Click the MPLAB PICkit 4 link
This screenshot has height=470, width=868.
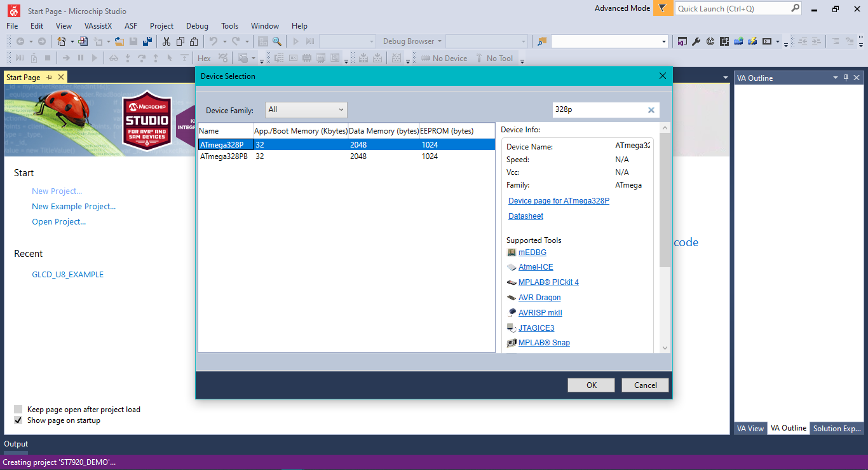click(x=548, y=282)
